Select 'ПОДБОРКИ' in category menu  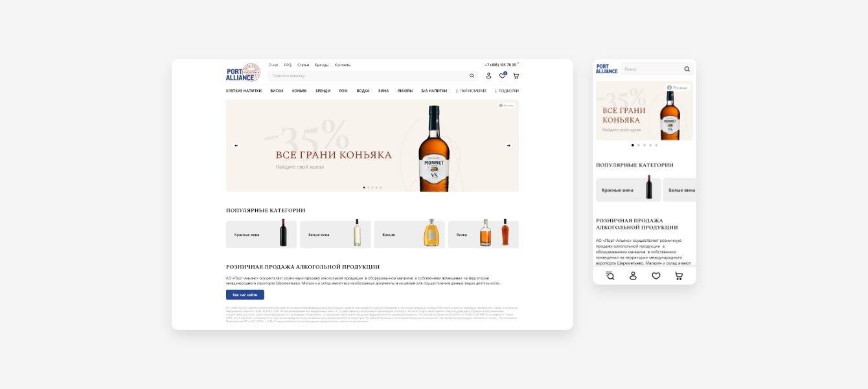[x=507, y=91]
